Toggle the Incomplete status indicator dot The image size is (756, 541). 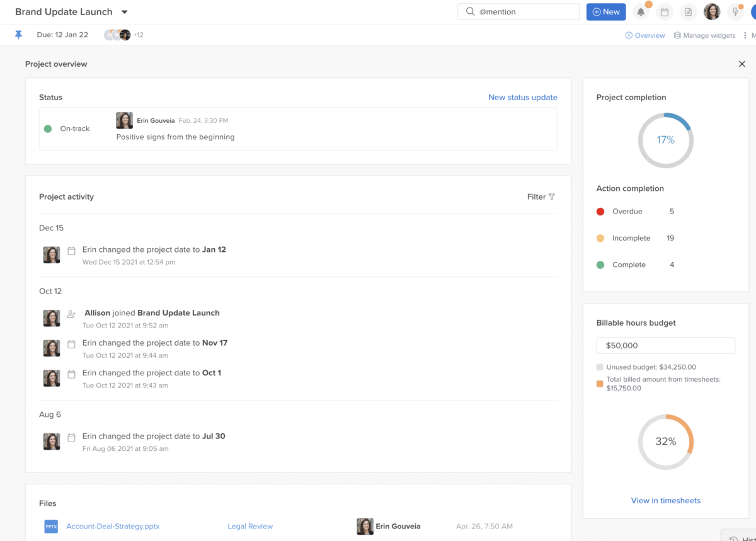(x=600, y=238)
